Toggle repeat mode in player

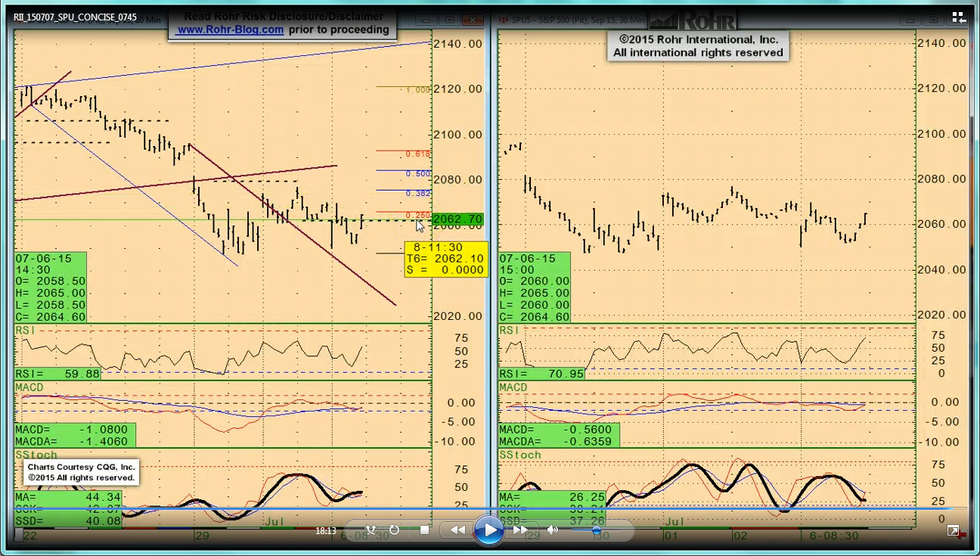click(x=394, y=530)
